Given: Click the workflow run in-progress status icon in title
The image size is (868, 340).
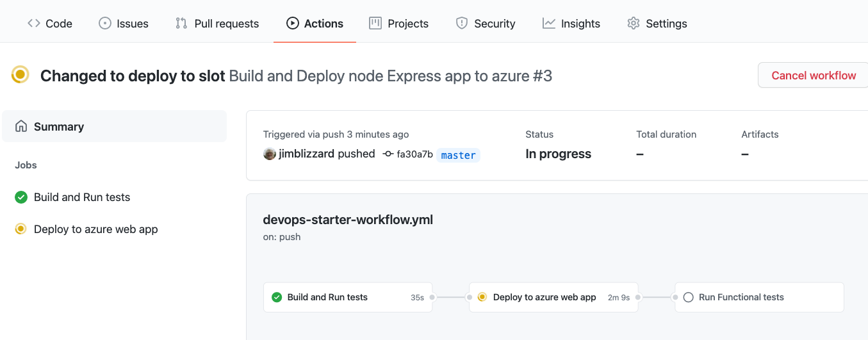Looking at the screenshot, I should point(20,75).
